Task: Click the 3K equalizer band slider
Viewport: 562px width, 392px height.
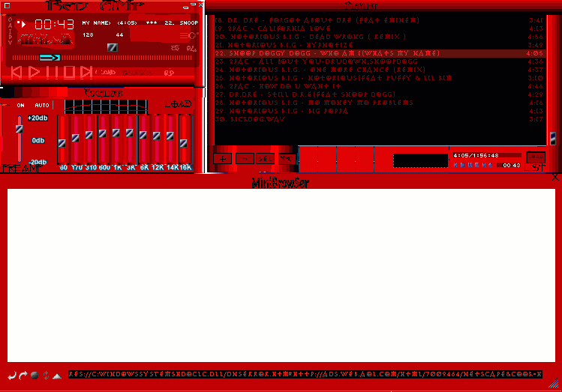Action: coord(130,133)
